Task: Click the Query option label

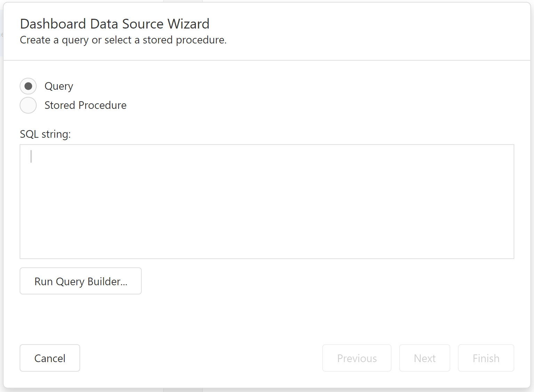Action: pyautogui.click(x=59, y=86)
